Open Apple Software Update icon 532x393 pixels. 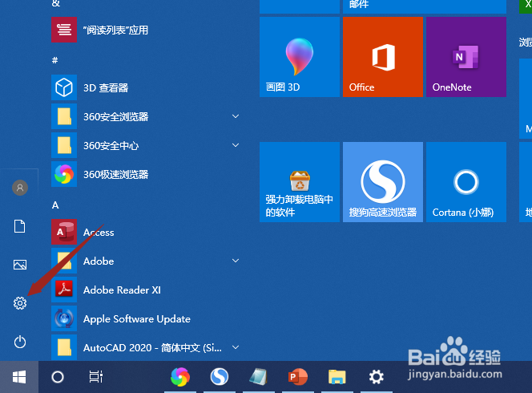tap(64, 318)
